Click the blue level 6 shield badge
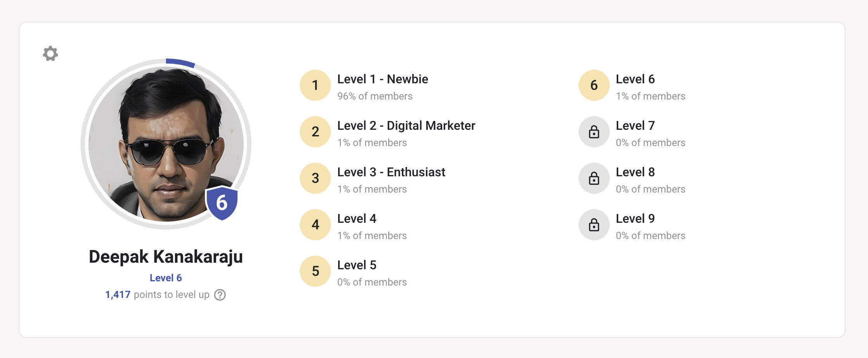Viewport: 868px width, 358px height. (x=221, y=203)
